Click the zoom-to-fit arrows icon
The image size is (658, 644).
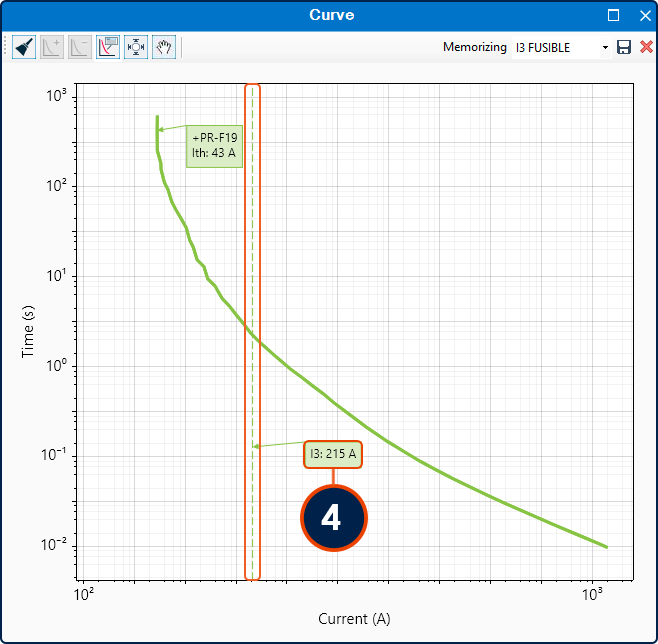tap(136, 47)
